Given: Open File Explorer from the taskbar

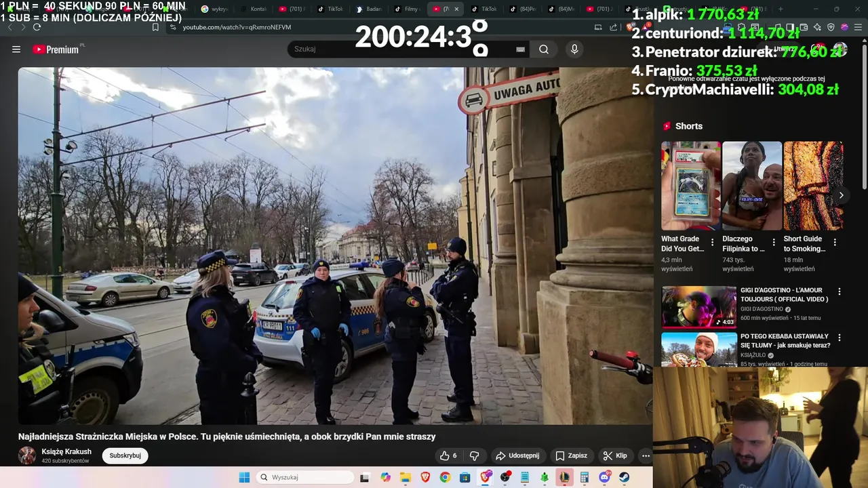Looking at the screenshot, I should click(405, 477).
